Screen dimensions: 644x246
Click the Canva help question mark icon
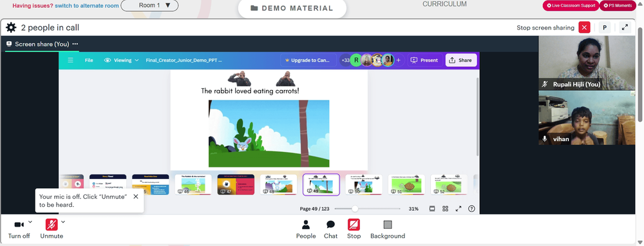[471, 209]
